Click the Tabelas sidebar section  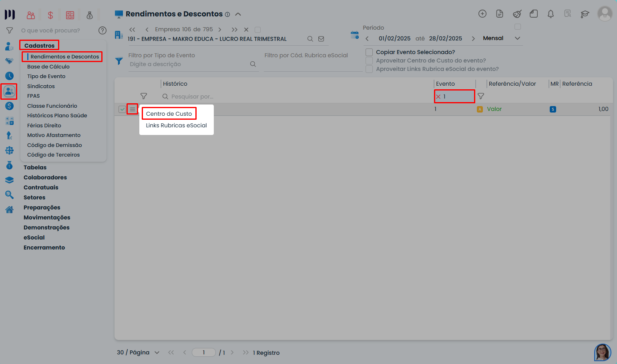pyautogui.click(x=35, y=167)
